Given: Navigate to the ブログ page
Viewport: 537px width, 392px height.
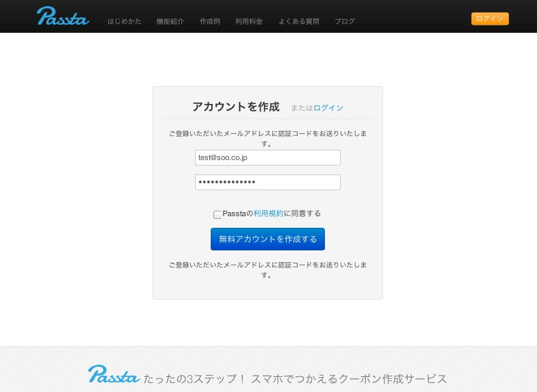Looking at the screenshot, I should 345,21.
